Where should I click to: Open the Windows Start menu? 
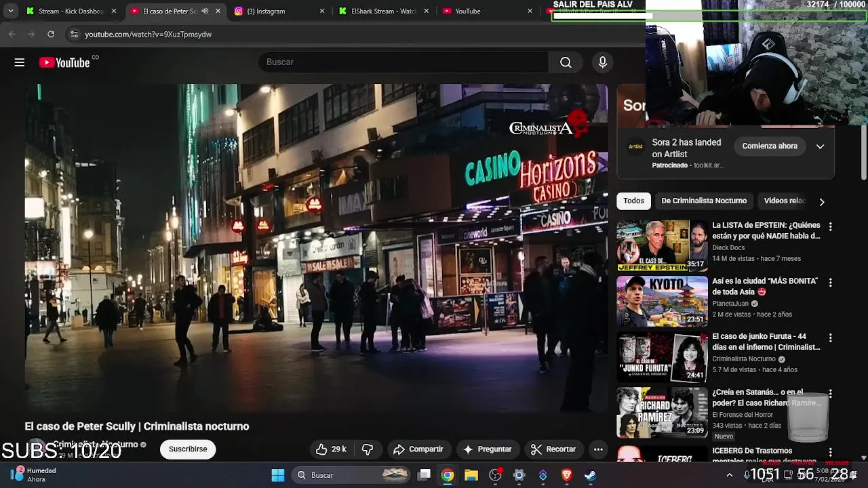pyautogui.click(x=278, y=475)
